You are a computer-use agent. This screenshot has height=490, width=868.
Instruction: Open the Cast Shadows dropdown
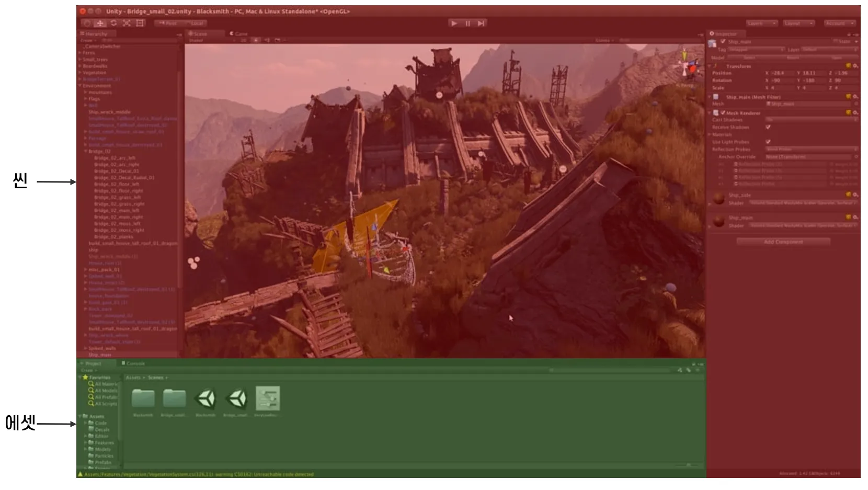coord(812,120)
